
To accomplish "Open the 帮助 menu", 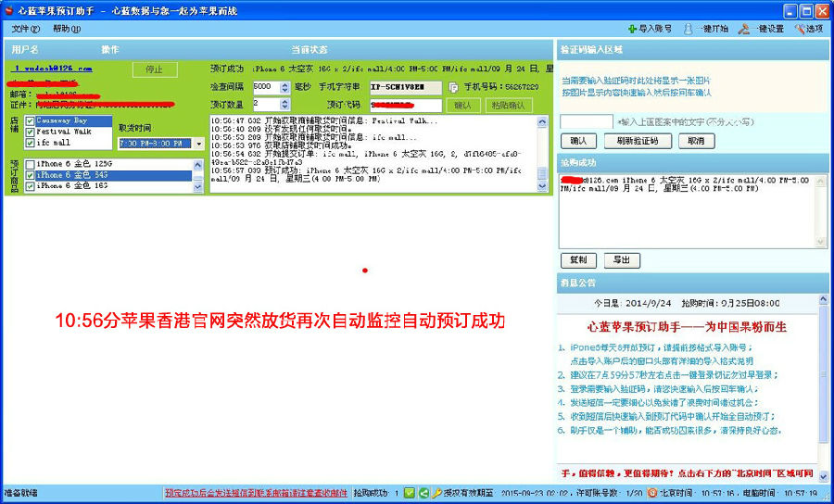I will click(67, 29).
